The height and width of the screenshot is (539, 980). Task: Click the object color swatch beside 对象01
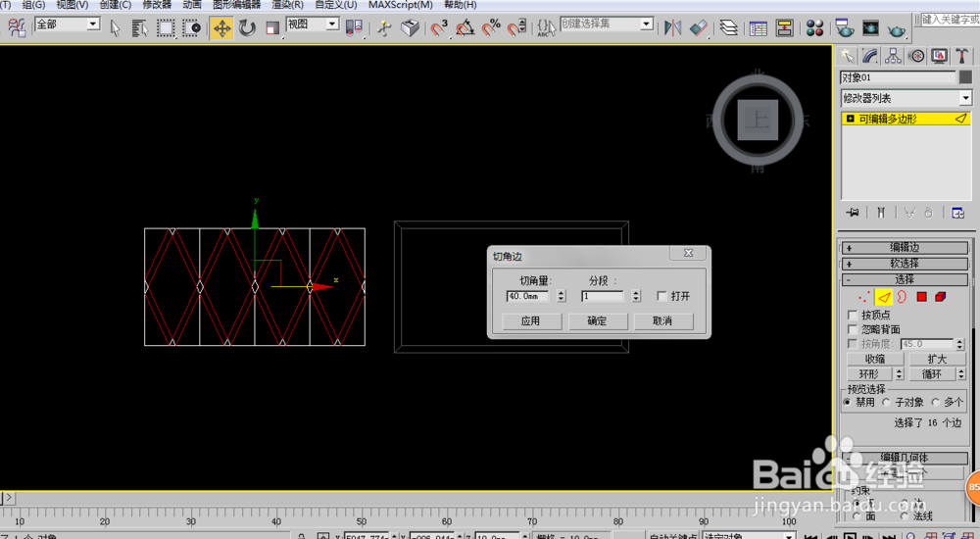coord(965,76)
